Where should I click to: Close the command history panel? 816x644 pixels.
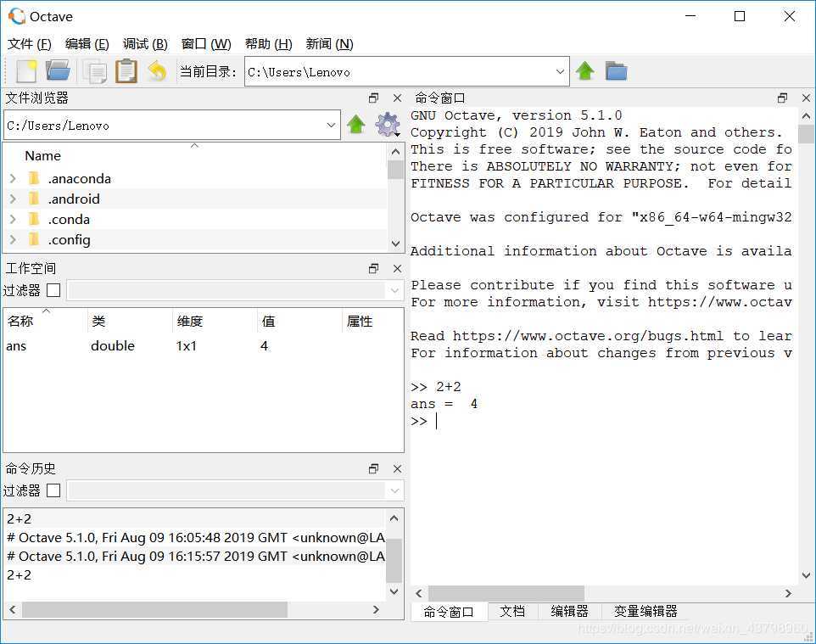397,468
